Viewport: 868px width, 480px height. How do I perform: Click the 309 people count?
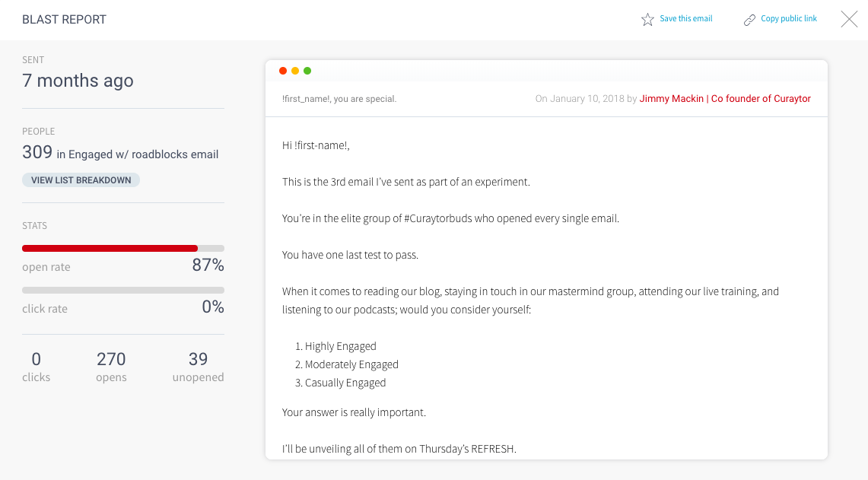37,152
